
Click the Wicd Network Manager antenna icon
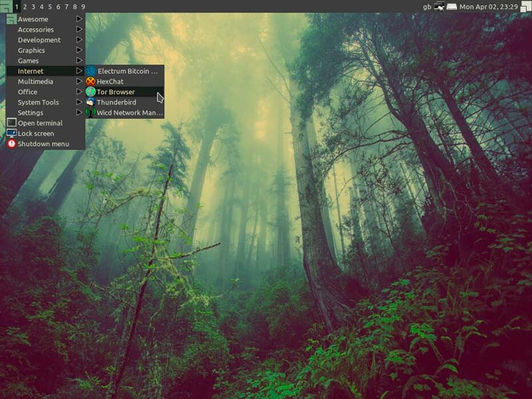[x=91, y=113]
